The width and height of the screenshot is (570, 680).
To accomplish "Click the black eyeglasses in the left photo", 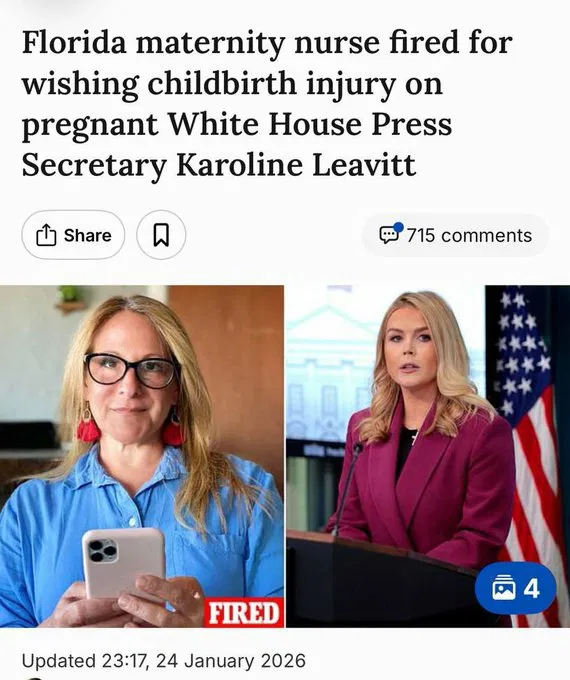I will pos(132,370).
